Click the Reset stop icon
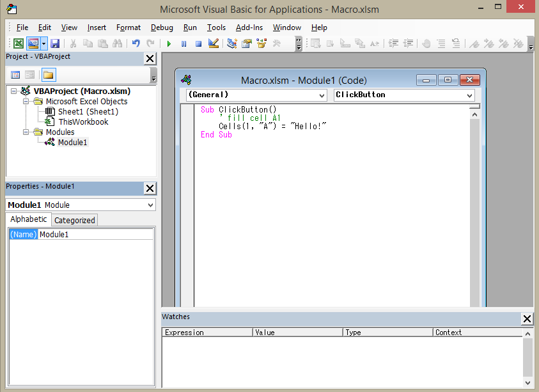Image resolution: width=539 pixels, height=392 pixels. tap(198, 43)
